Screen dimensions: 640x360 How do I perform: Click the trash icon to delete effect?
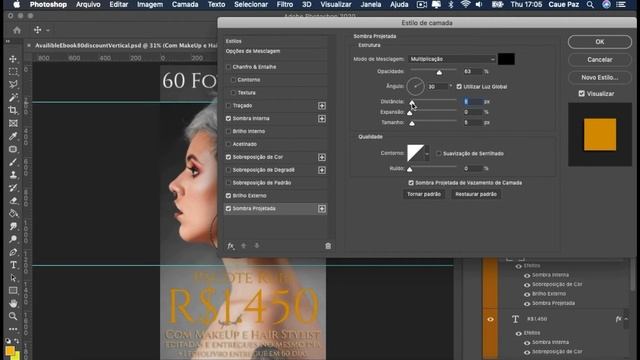pyautogui.click(x=328, y=246)
